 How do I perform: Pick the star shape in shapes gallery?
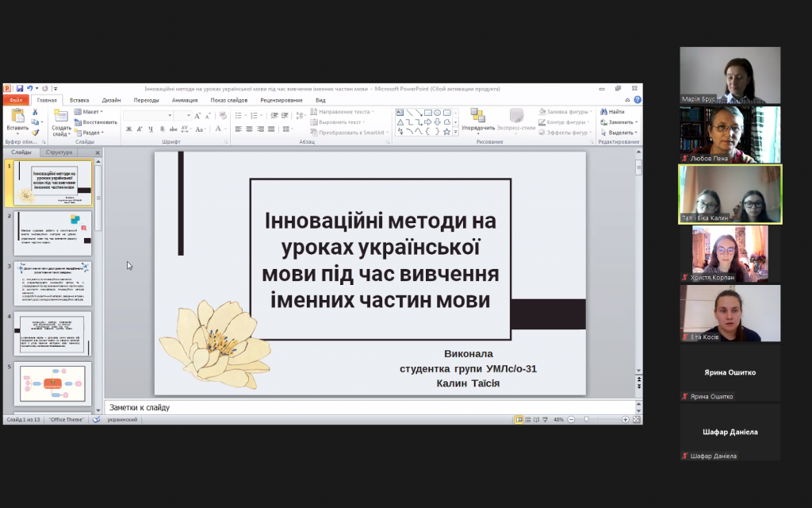point(446,132)
